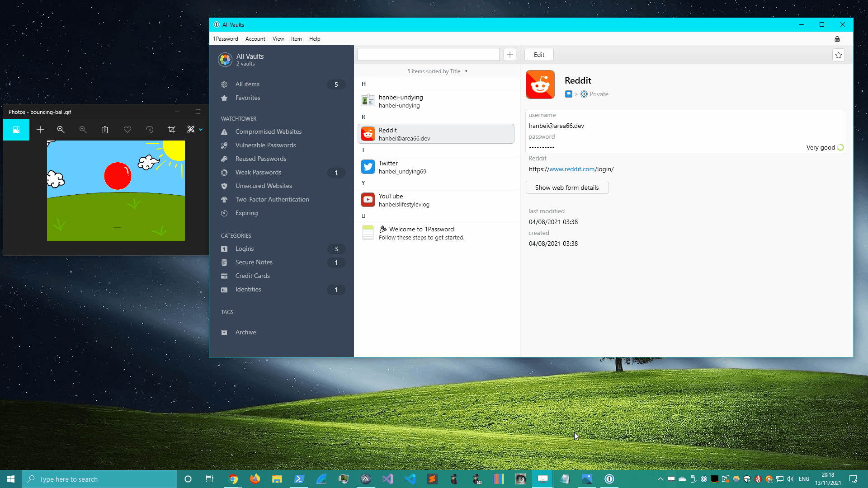868x488 pixels.
Task: Open Task View from taskbar
Action: click(210, 479)
